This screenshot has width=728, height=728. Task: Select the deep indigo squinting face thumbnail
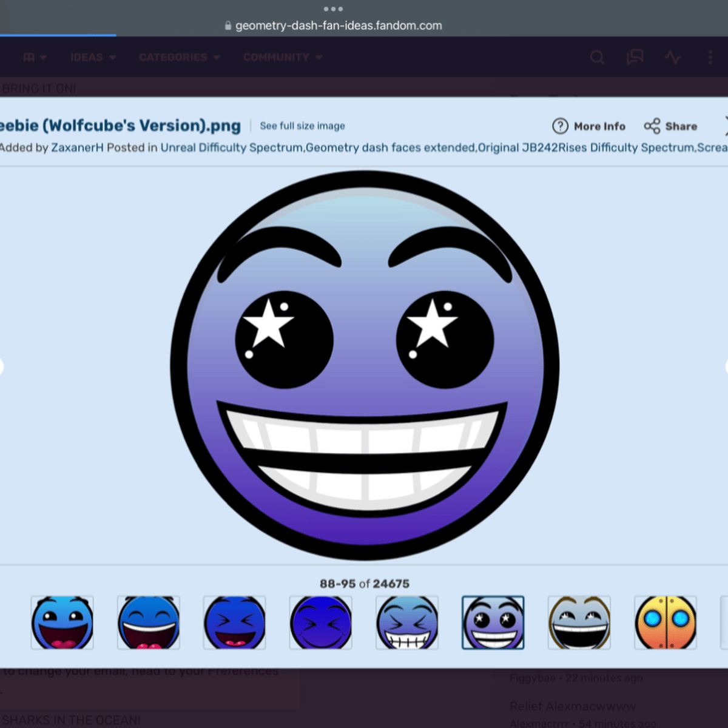[x=321, y=622]
